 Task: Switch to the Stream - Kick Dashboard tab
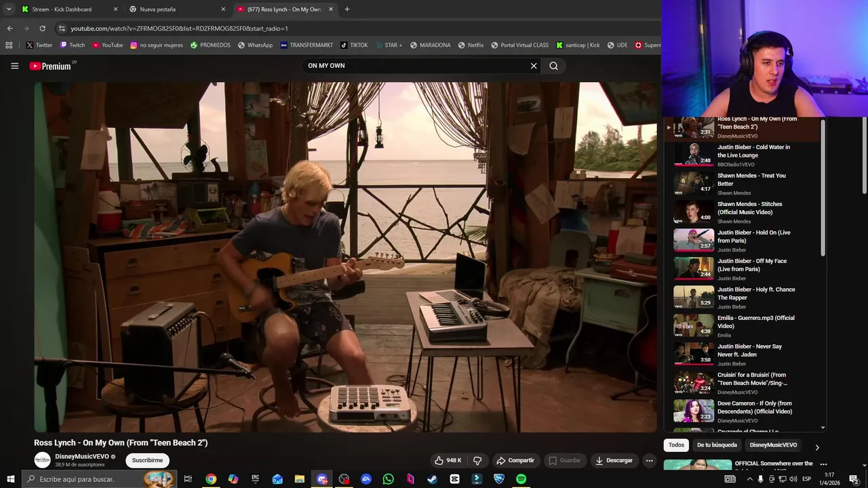click(x=68, y=9)
